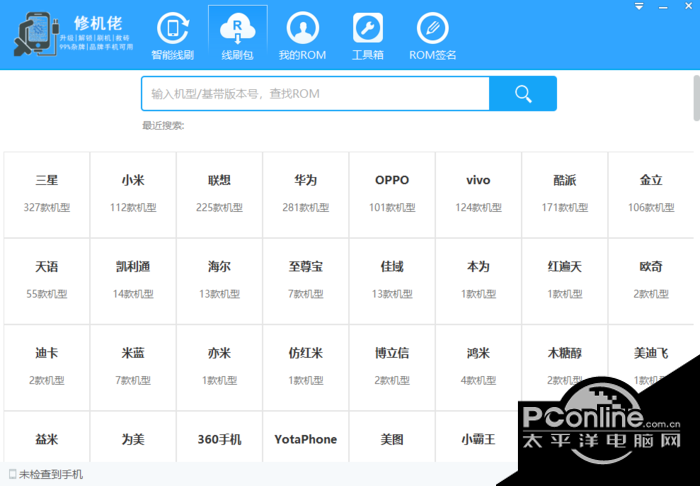
Task: Choose the 仿红米 brand tile
Action: 306,368
